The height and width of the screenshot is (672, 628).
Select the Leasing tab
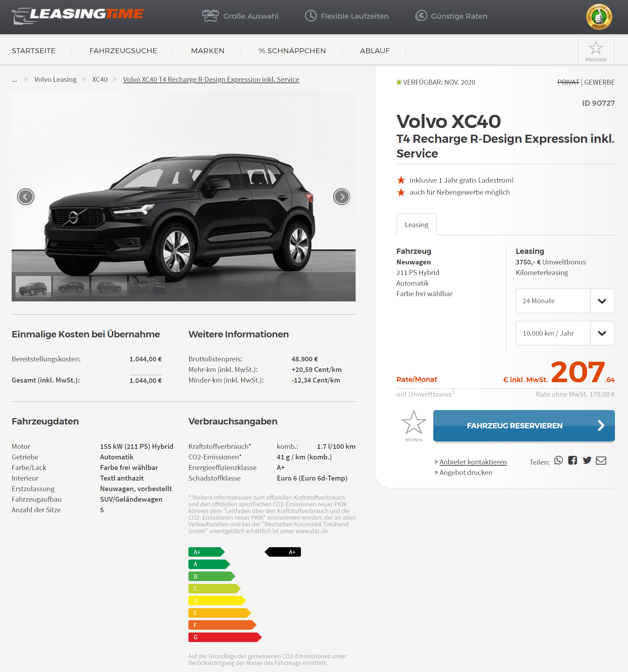pyautogui.click(x=416, y=225)
